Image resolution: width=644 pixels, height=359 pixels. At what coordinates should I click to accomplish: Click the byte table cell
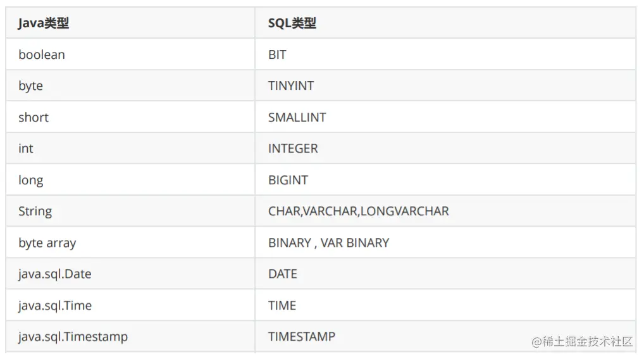click(31, 85)
